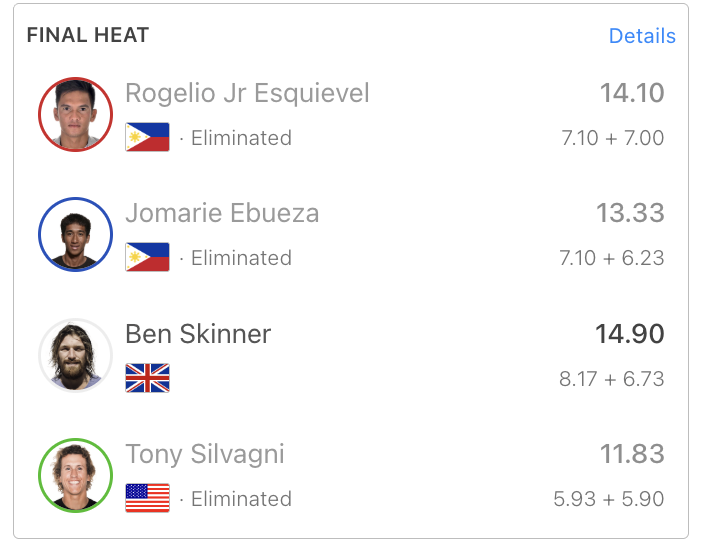Select the name Rogelio Jr Esquievel

click(x=247, y=93)
